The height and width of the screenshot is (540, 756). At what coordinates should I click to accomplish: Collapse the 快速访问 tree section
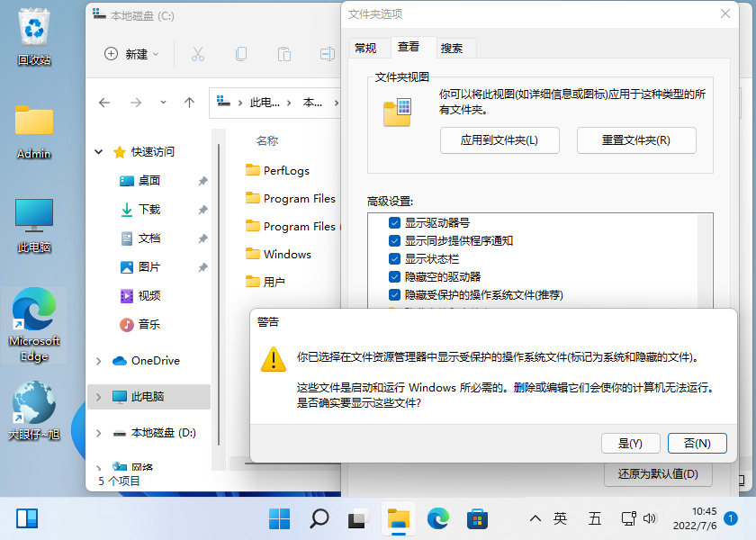pos(99,151)
